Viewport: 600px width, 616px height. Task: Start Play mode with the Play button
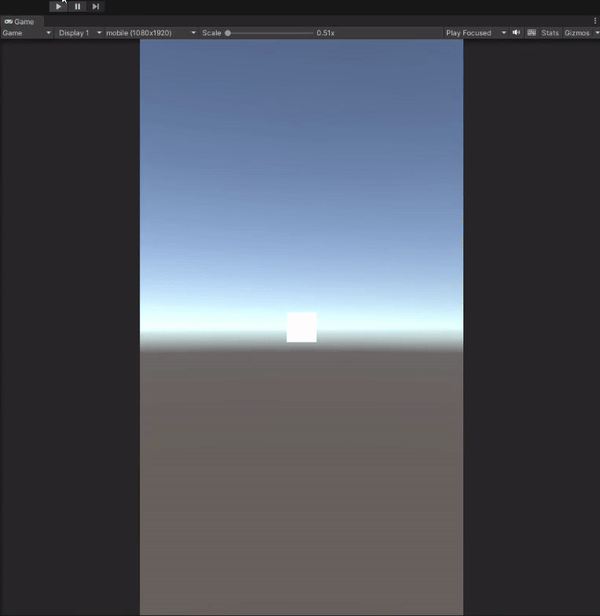(58, 6)
